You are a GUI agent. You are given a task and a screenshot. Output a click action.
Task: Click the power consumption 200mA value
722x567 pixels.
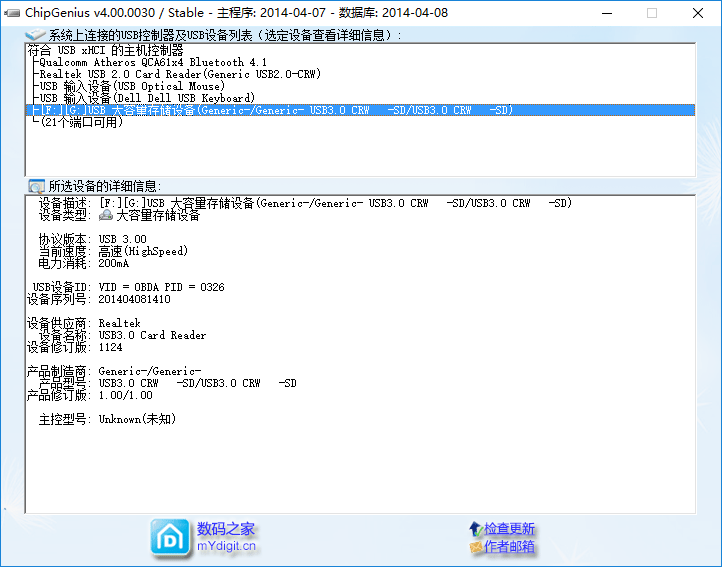click(x=114, y=263)
